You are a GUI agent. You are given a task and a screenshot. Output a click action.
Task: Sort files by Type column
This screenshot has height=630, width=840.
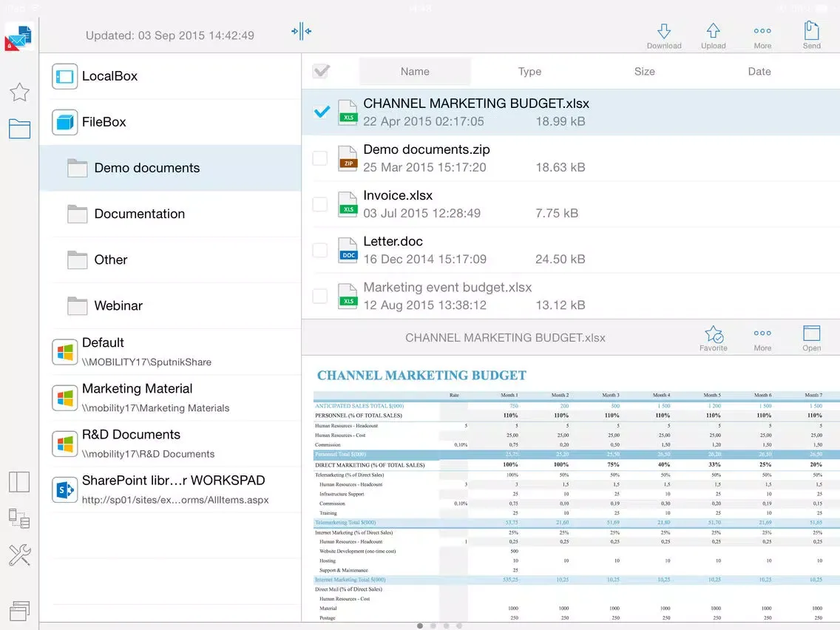pyautogui.click(x=529, y=71)
